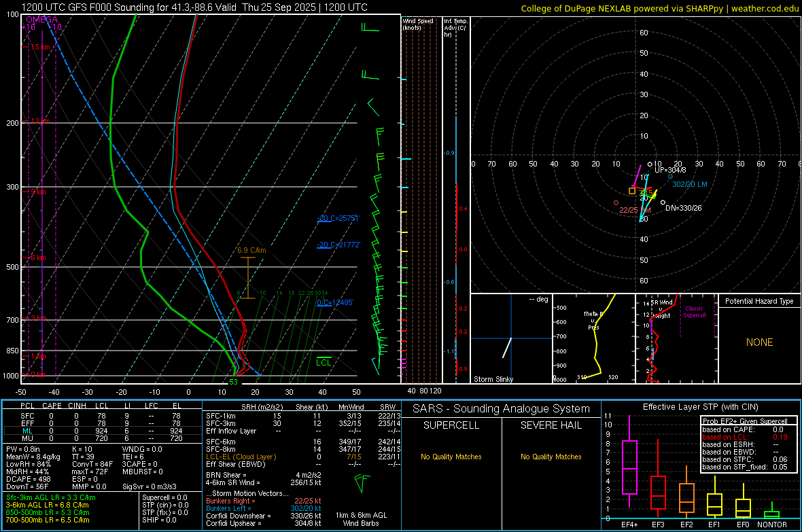Image resolution: width=802 pixels, height=532 pixels.
Task: Click the green 1km & 6km AGL wind barb symbol
Action: 362,483
